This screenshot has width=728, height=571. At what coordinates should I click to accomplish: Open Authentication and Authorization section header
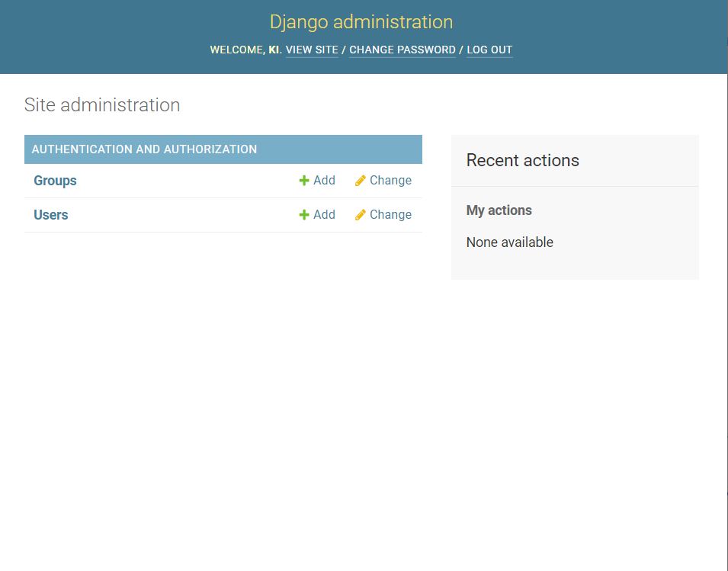(144, 149)
